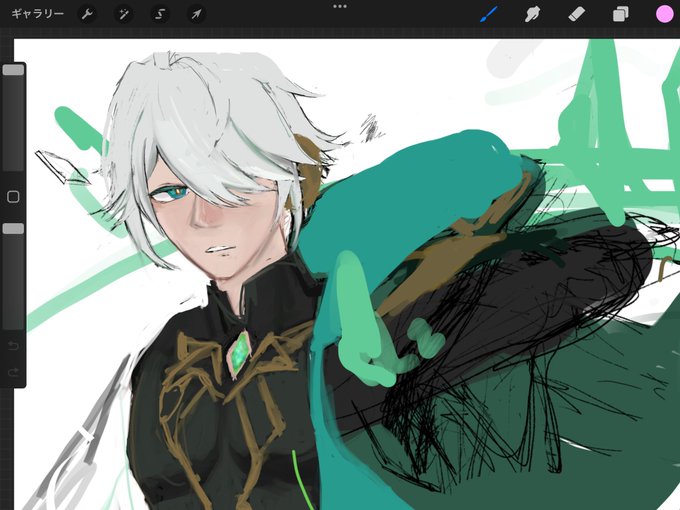Click the brush size slider handle
Screen dimensions: 680x510
13,70
